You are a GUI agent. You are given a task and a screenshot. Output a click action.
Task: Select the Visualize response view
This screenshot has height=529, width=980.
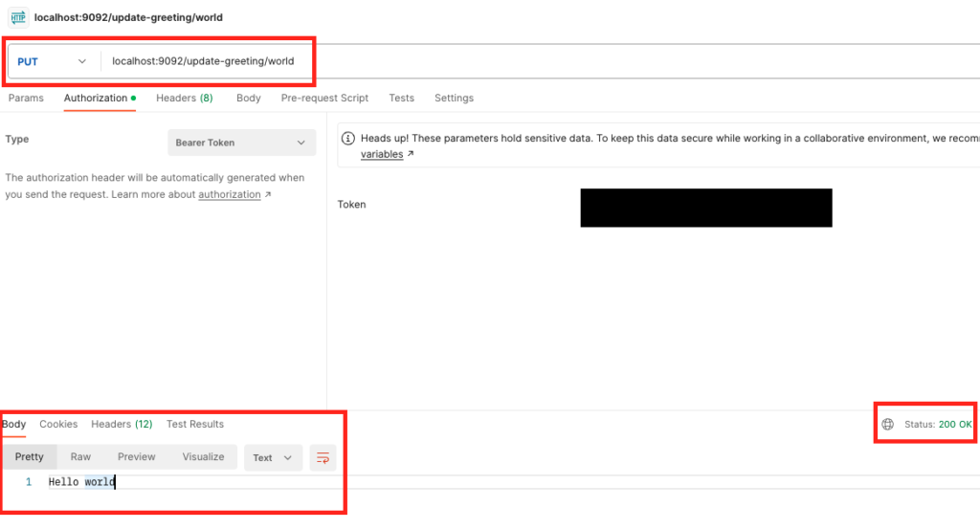point(203,457)
